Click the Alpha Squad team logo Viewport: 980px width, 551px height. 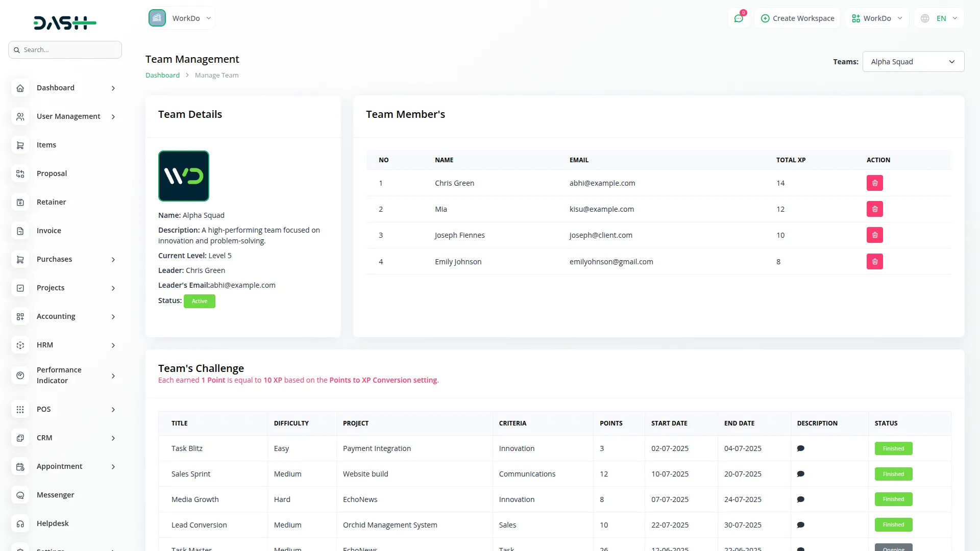pos(184,176)
